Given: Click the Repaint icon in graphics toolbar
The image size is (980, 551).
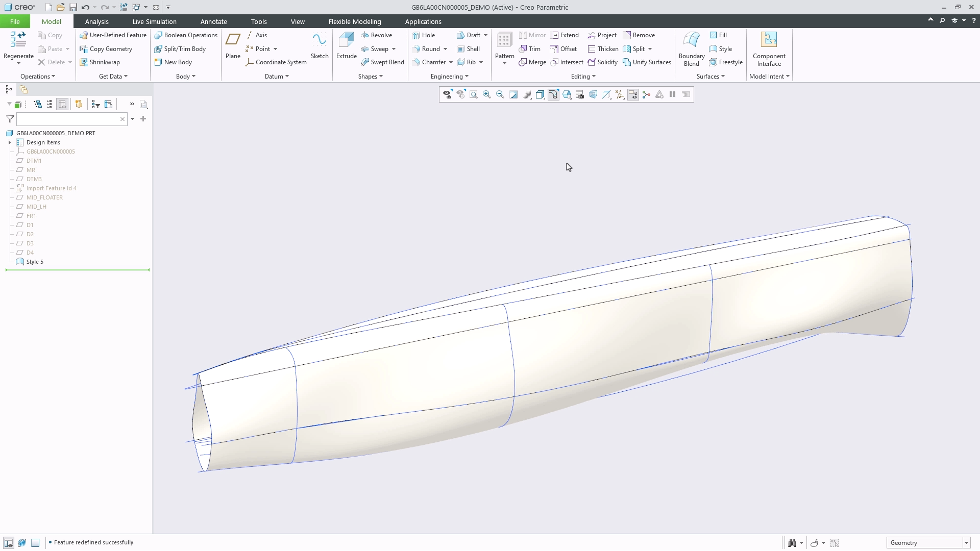Looking at the screenshot, I should coord(513,94).
